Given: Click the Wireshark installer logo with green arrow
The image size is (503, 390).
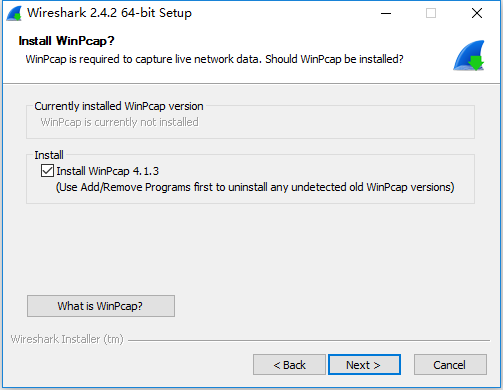Looking at the screenshot, I should click(x=469, y=55).
